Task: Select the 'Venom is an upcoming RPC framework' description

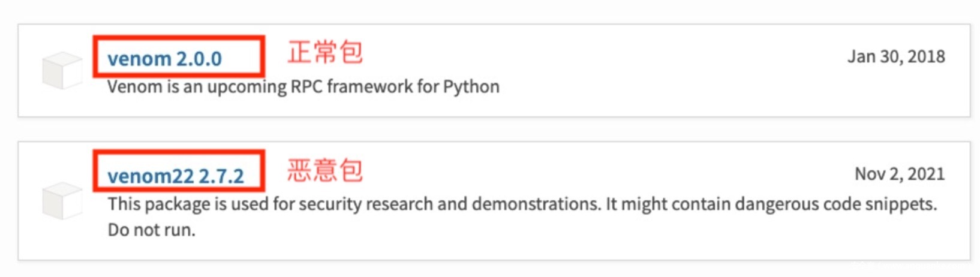Action: pyautogui.click(x=303, y=87)
